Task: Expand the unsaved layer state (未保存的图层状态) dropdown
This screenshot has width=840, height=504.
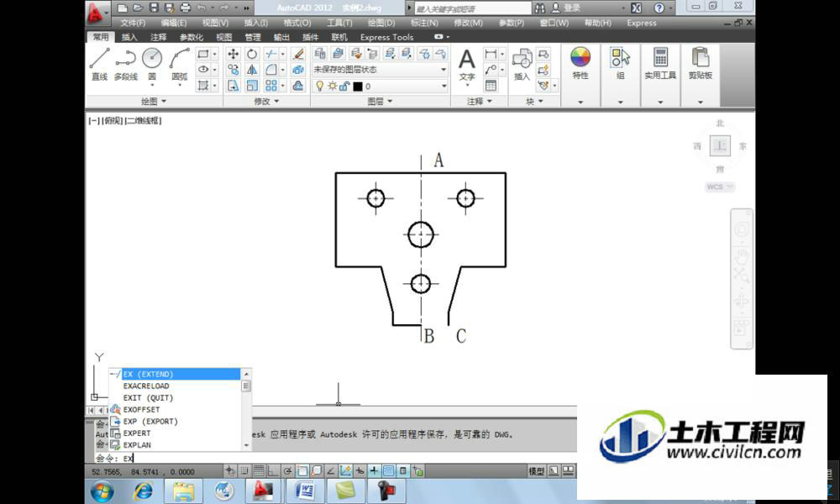Action: pos(444,70)
